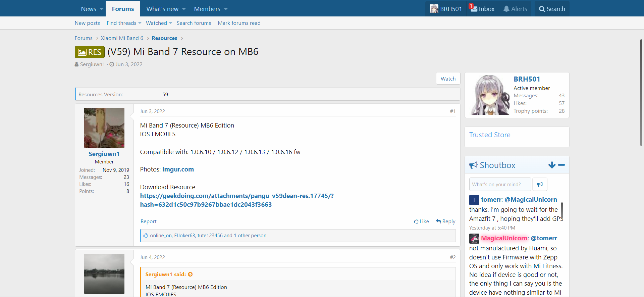Open Search forums link
Image resolution: width=644 pixels, height=297 pixels.
(x=194, y=23)
